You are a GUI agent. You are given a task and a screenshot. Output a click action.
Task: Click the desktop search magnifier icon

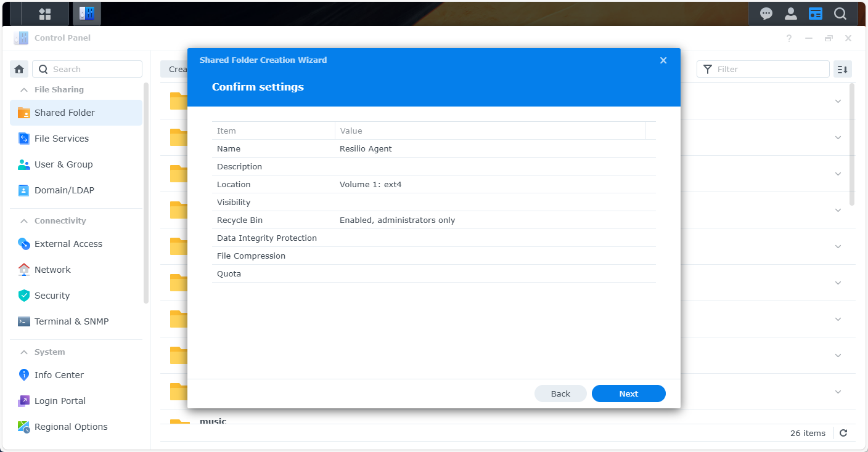click(x=840, y=14)
